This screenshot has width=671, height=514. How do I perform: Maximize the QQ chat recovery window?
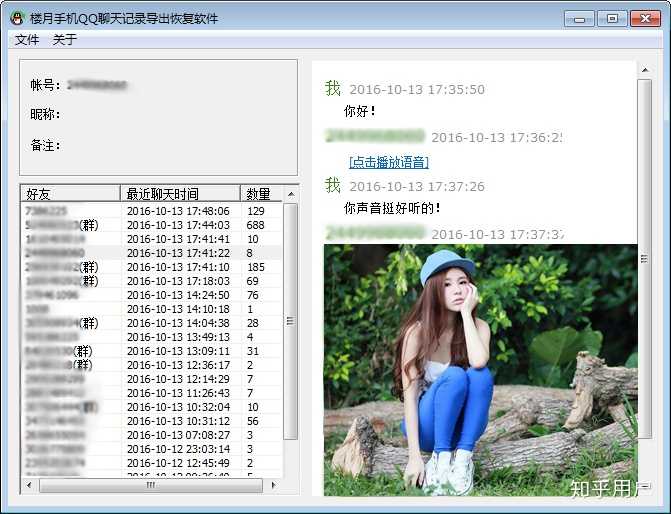(612, 19)
